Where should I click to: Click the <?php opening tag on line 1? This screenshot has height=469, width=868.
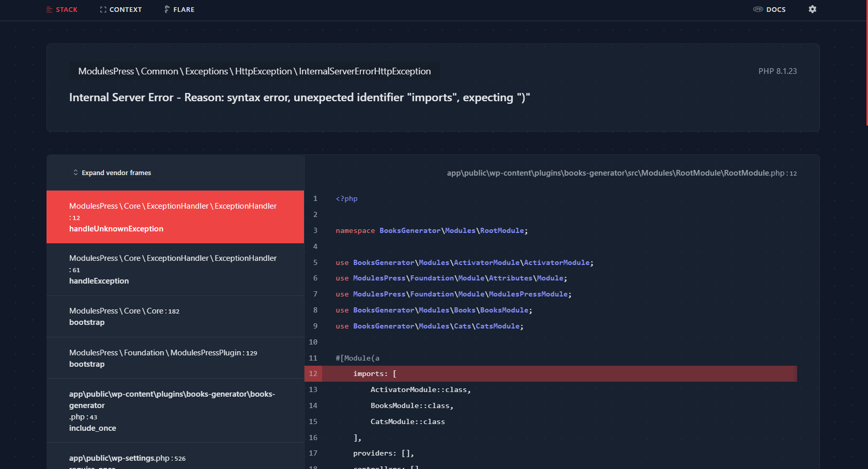click(346, 199)
